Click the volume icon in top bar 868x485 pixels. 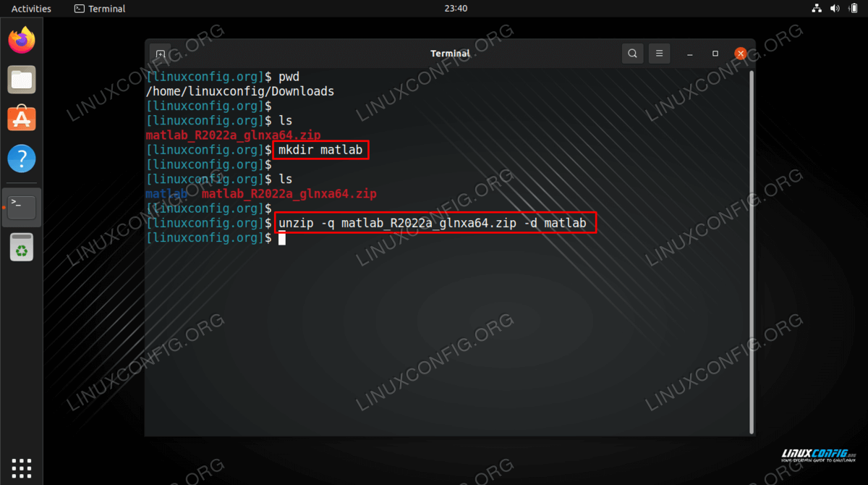pyautogui.click(x=835, y=9)
